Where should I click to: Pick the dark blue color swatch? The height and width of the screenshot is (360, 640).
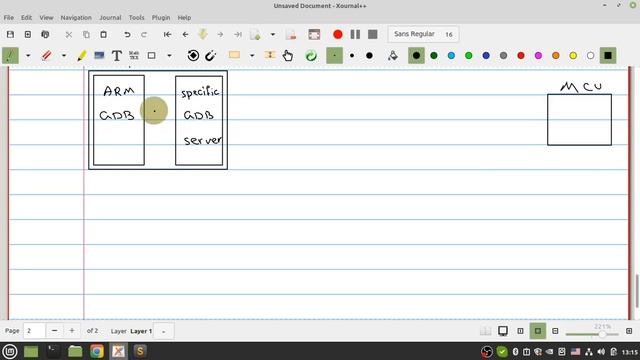[x=486, y=56]
